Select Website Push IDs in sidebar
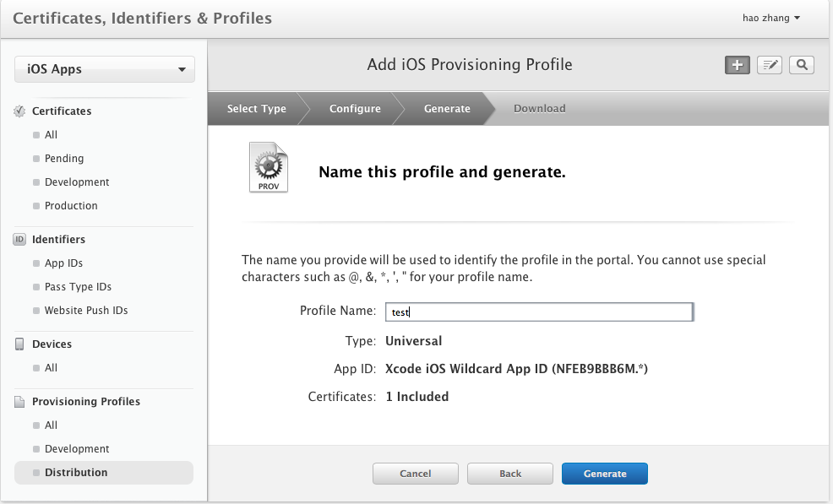 (86, 311)
